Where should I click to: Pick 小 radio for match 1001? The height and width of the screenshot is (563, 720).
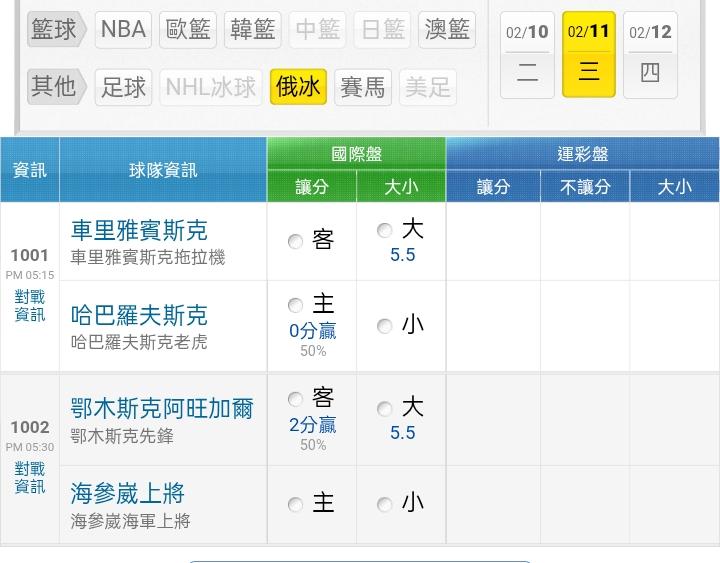pyautogui.click(x=385, y=326)
